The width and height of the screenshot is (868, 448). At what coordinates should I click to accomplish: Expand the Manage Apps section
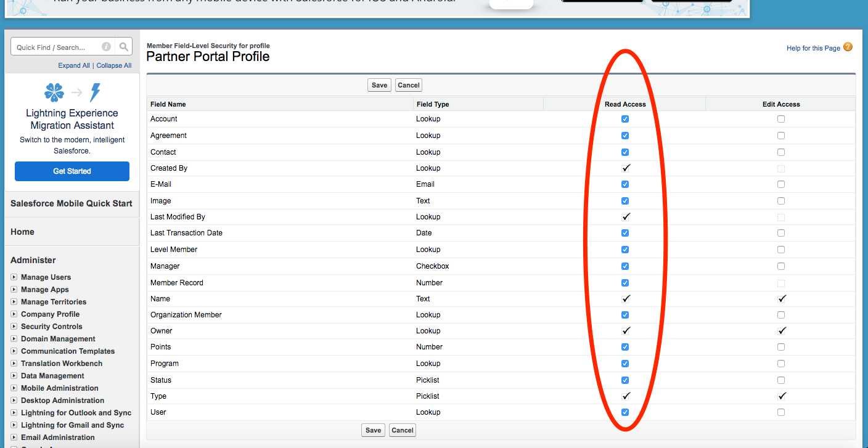pyautogui.click(x=14, y=290)
